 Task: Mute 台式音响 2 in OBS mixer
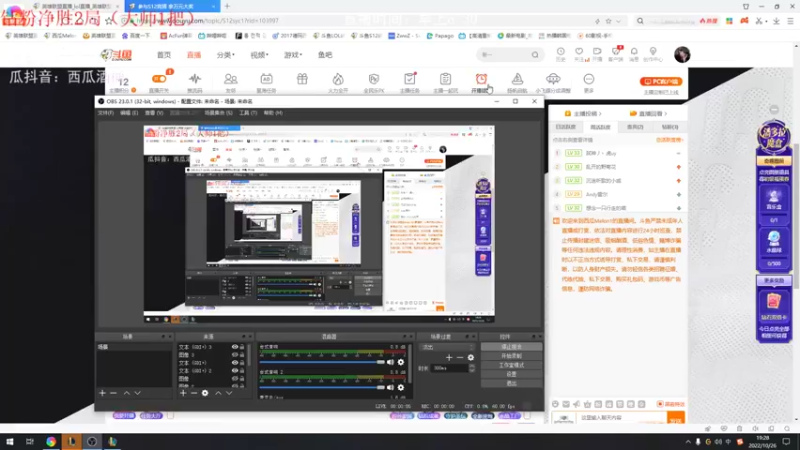[x=390, y=387]
